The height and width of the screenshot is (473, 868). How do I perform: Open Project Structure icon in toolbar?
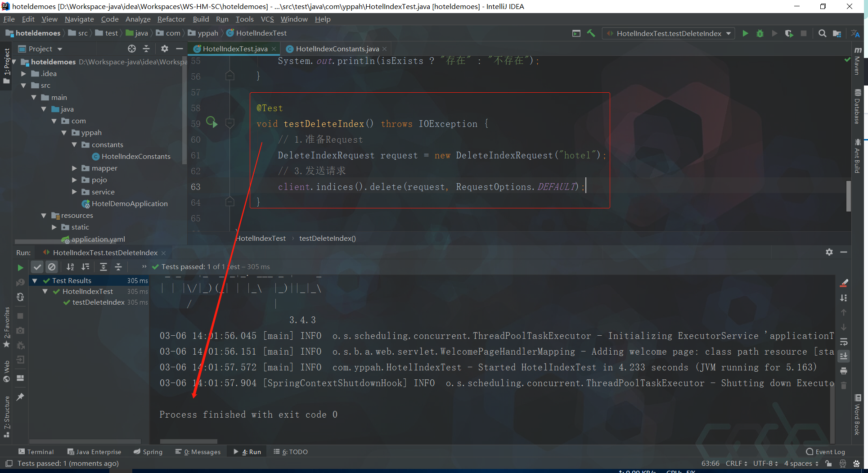[837, 33]
